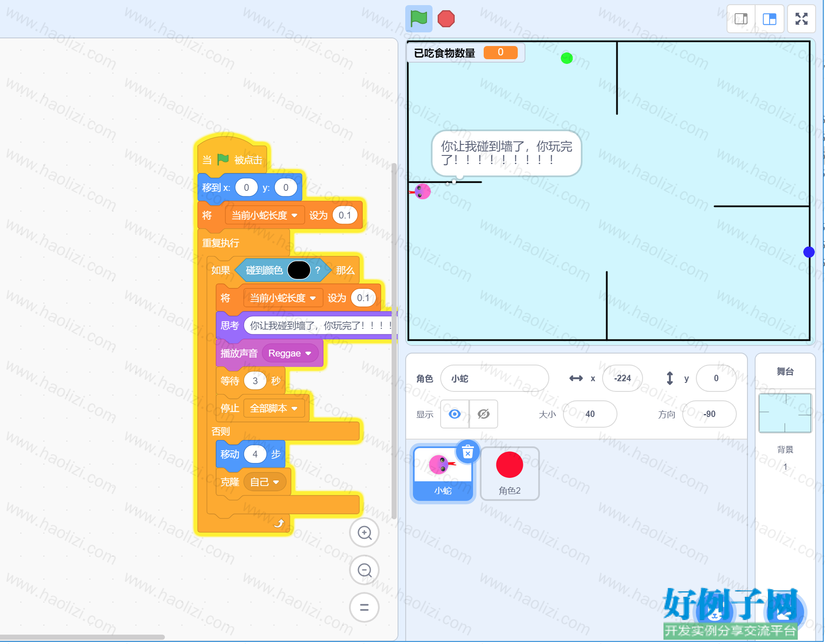Open the 自己 clone target dropdown

[x=265, y=482]
